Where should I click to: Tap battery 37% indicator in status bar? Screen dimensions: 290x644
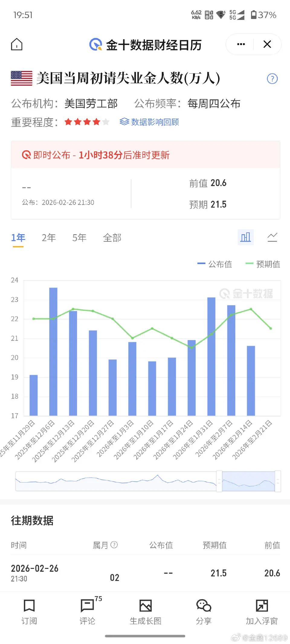point(264,15)
